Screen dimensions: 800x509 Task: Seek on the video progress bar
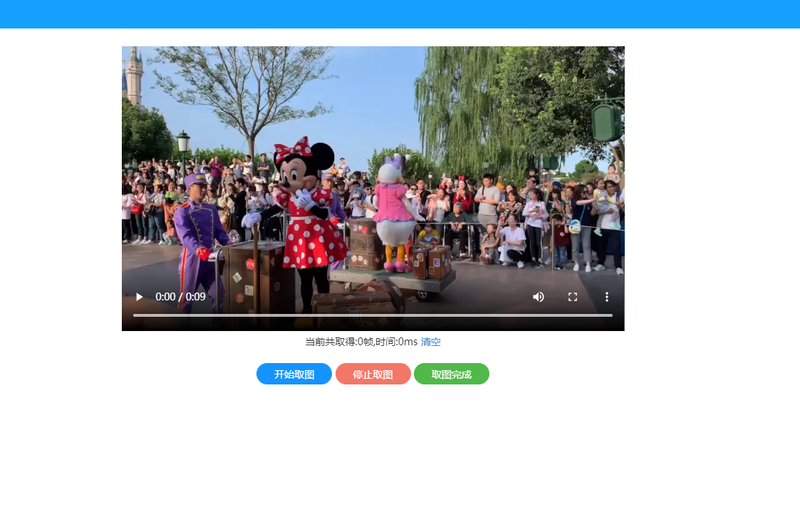[x=372, y=315]
